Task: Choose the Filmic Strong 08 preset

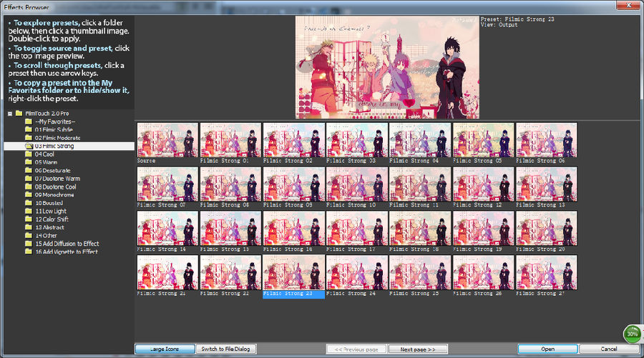Action: [x=230, y=184]
